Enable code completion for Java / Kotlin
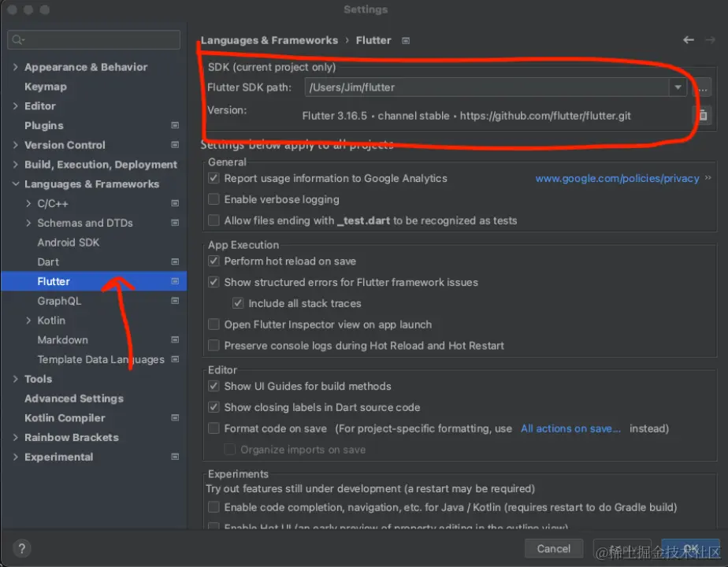This screenshot has height=567, width=728. point(214,507)
